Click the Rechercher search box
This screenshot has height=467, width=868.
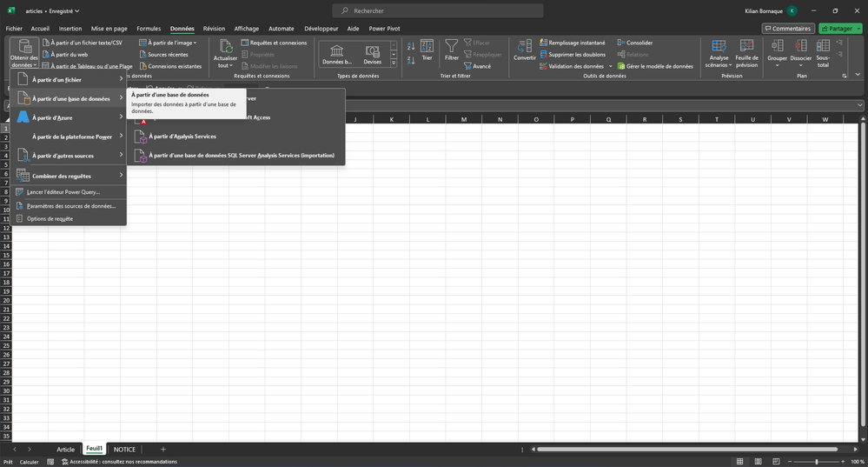437,10
